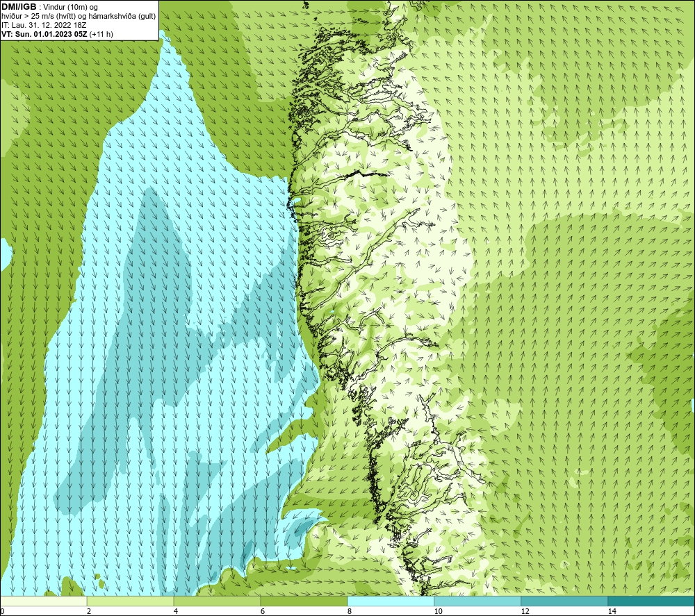Click the 'VT: Sun. 01.01.2023 05Z (+11 h)' line
This screenshot has height=616, width=695.
(57, 34)
